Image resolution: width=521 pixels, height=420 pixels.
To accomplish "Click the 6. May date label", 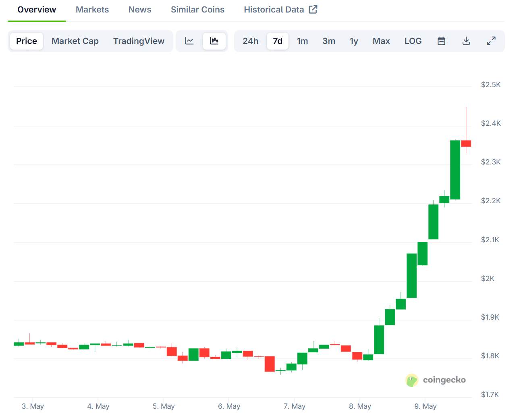I will 229,406.
